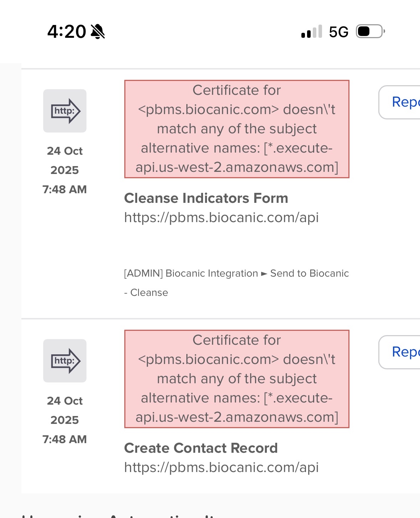Select the certificate error above Create Contact Record
Viewport: 420px width, 518px height.
pyautogui.click(x=237, y=379)
